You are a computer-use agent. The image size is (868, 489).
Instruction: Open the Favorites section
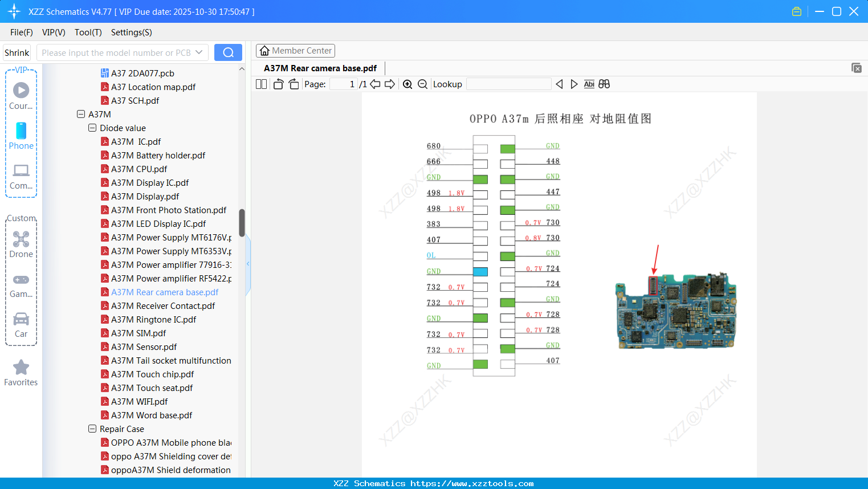(21, 373)
